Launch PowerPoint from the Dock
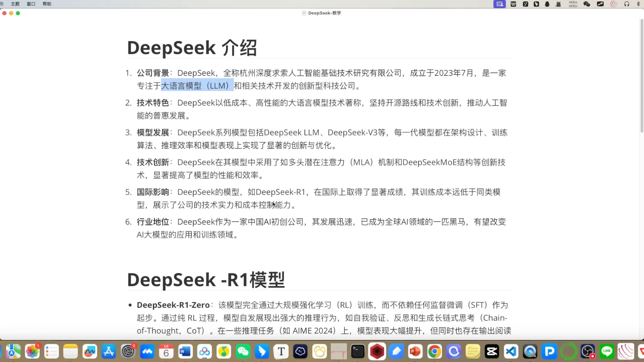 pyautogui.click(x=415, y=351)
